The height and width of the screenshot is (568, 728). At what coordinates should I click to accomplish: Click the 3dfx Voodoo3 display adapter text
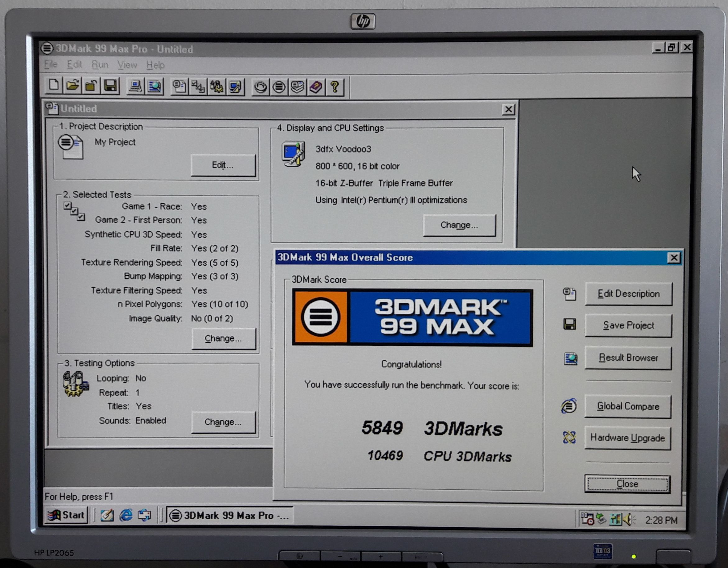[x=343, y=149]
